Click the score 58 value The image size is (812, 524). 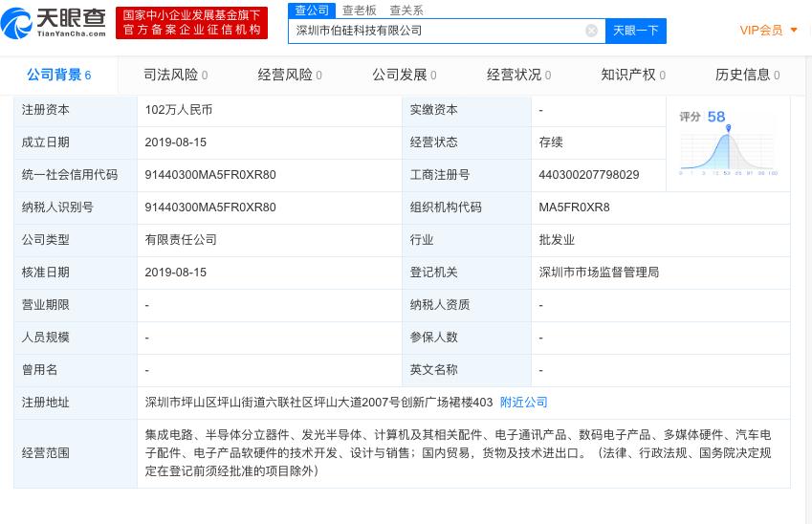(716, 117)
